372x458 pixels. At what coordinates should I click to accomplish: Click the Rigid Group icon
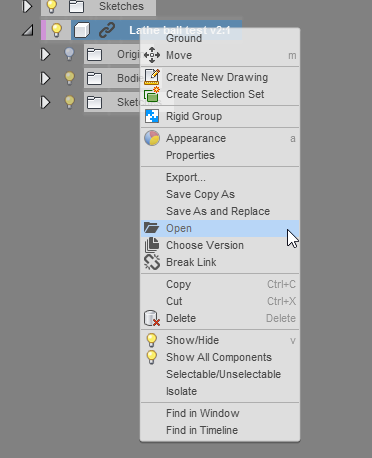click(152, 116)
